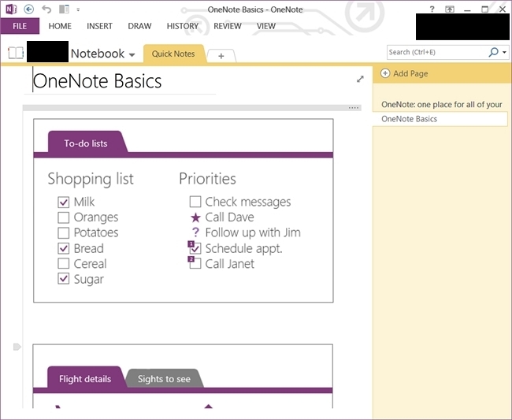Open search scope dropdown arrow
Image resolution: width=512 pixels, height=420 pixels.
(x=504, y=52)
